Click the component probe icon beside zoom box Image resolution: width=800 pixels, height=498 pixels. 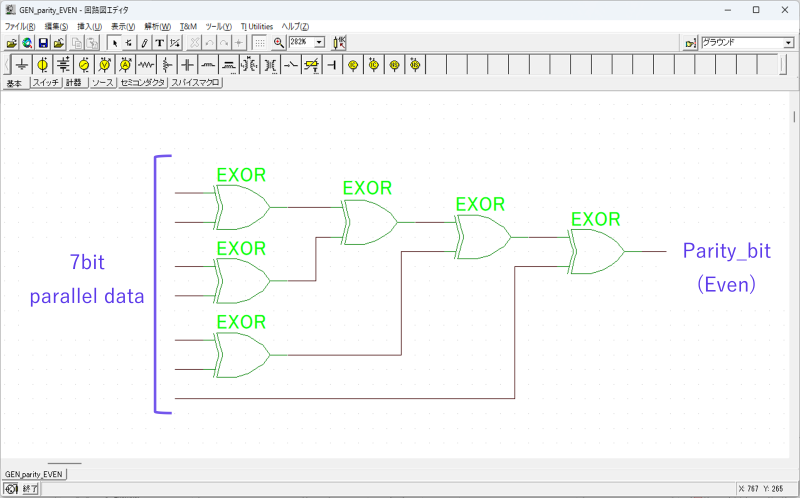pos(339,43)
